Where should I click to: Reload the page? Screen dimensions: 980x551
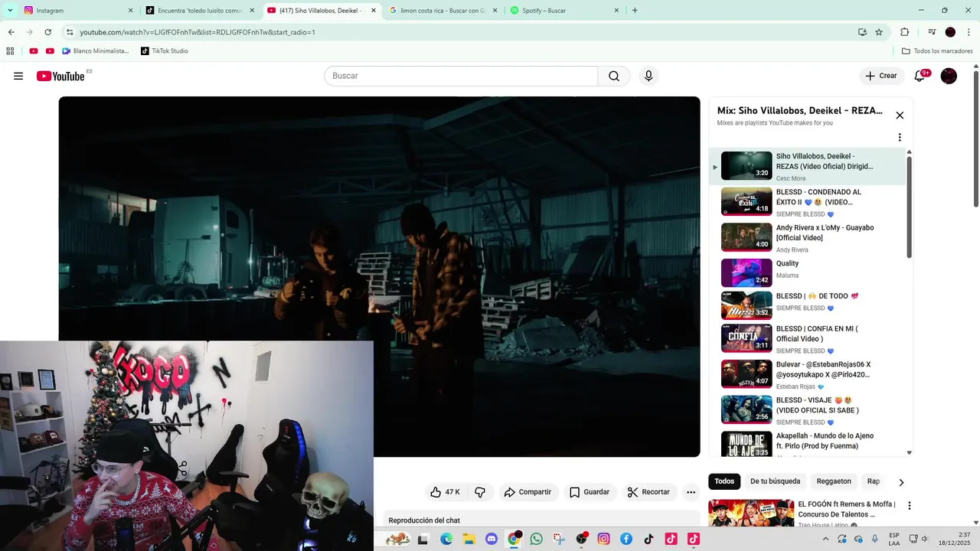coord(47,32)
